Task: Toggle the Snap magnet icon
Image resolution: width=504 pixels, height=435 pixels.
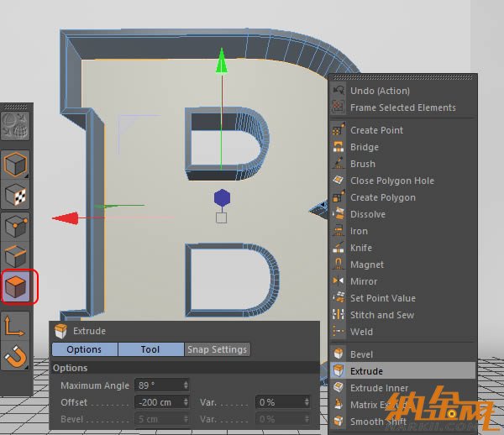Action: point(15,356)
